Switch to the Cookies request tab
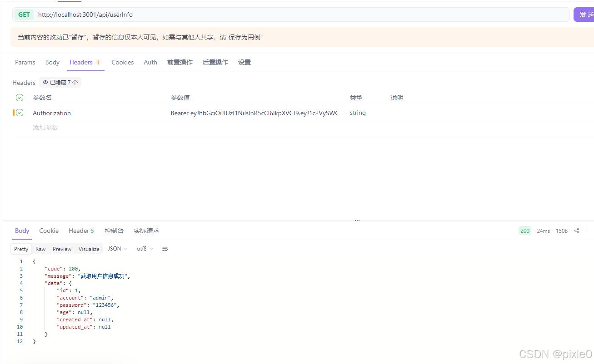594x364 pixels. (122, 62)
